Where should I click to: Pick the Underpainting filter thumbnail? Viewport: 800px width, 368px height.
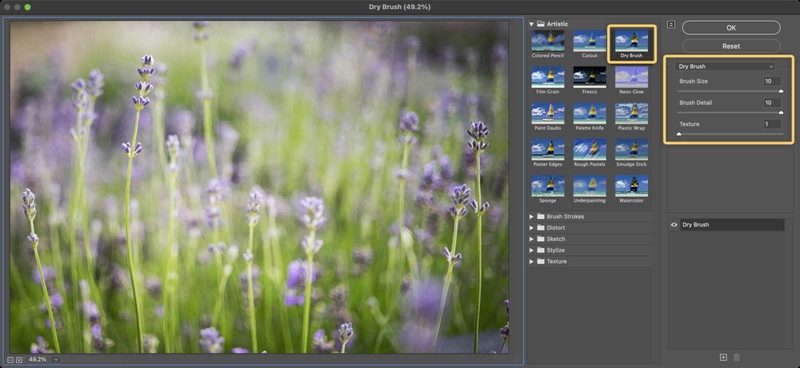point(589,186)
